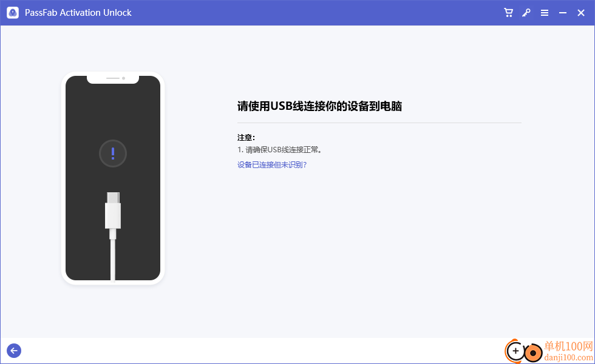Open the '设备已连接但未识别?' help link
The image size is (595, 364).
pyautogui.click(x=272, y=164)
